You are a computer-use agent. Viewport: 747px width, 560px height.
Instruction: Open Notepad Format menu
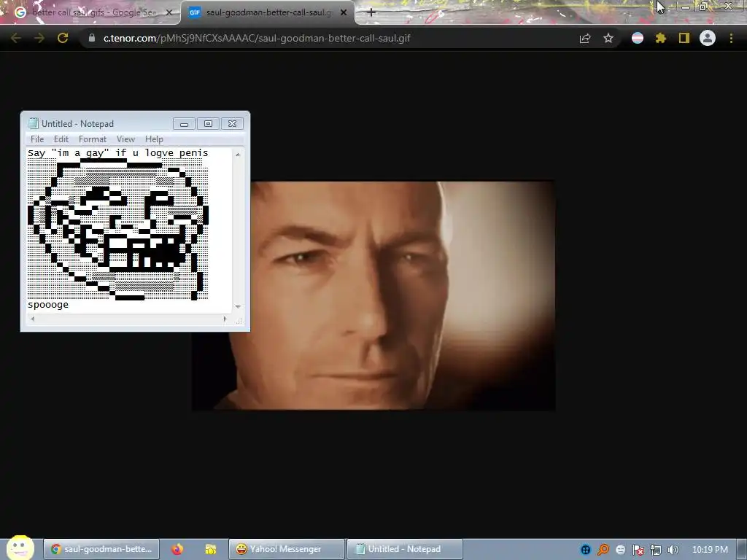[x=93, y=139]
